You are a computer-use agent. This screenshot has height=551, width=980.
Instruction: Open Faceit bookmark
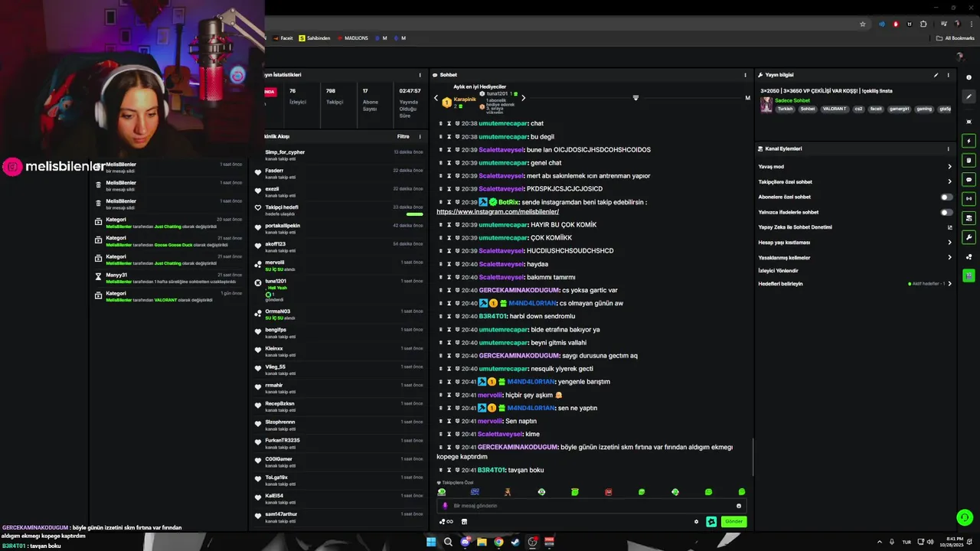283,38
